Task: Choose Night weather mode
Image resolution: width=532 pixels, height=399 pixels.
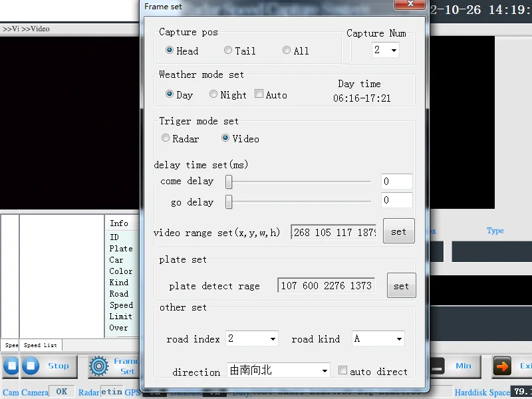Action: coord(213,94)
